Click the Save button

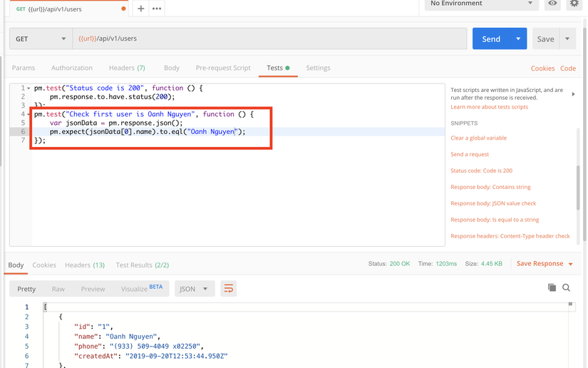[546, 39]
